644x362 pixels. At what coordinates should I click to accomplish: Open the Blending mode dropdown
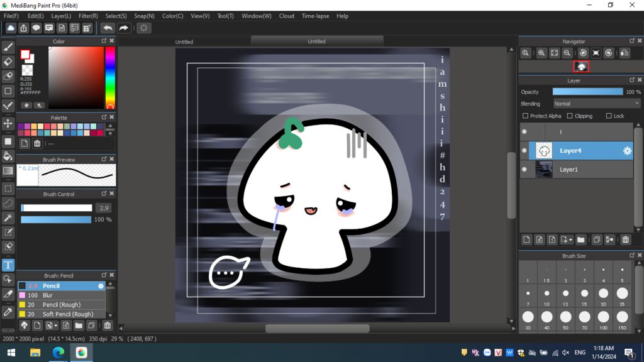[x=597, y=104]
